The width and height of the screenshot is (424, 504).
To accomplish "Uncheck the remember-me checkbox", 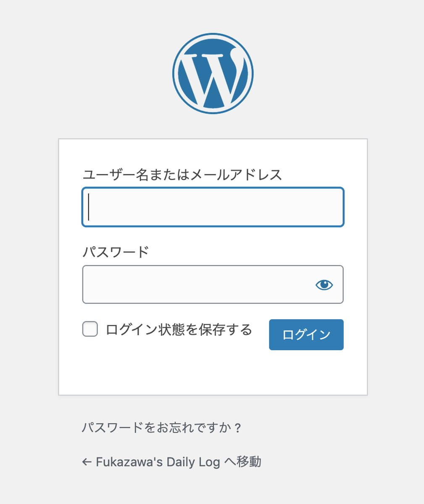I will (x=89, y=330).
